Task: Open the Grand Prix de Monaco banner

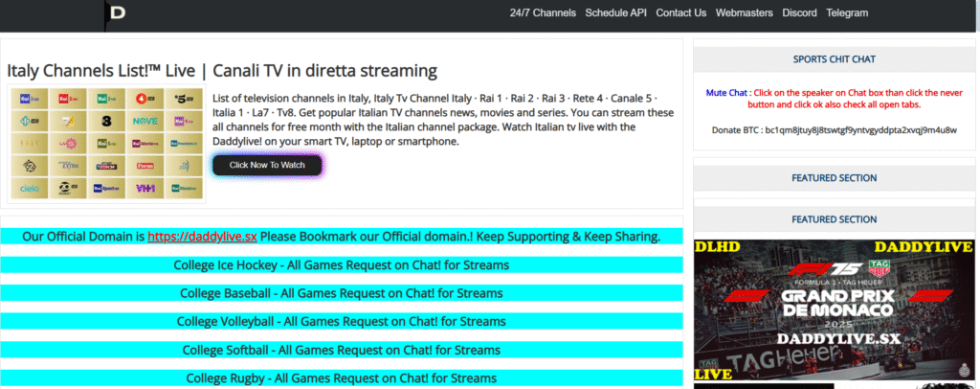Action: point(834,309)
